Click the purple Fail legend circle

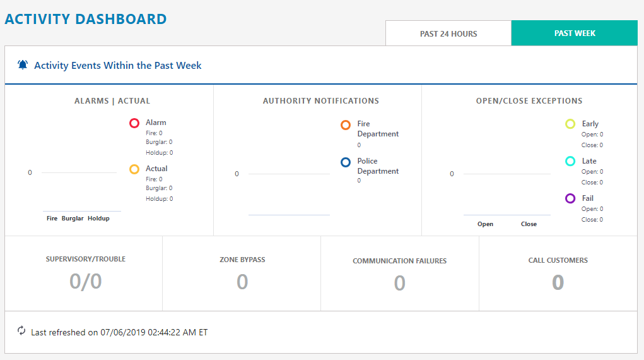click(570, 198)
